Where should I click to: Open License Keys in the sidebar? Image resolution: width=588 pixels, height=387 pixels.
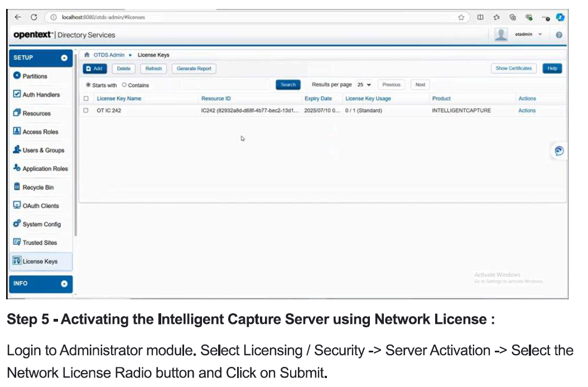point(40,261)
